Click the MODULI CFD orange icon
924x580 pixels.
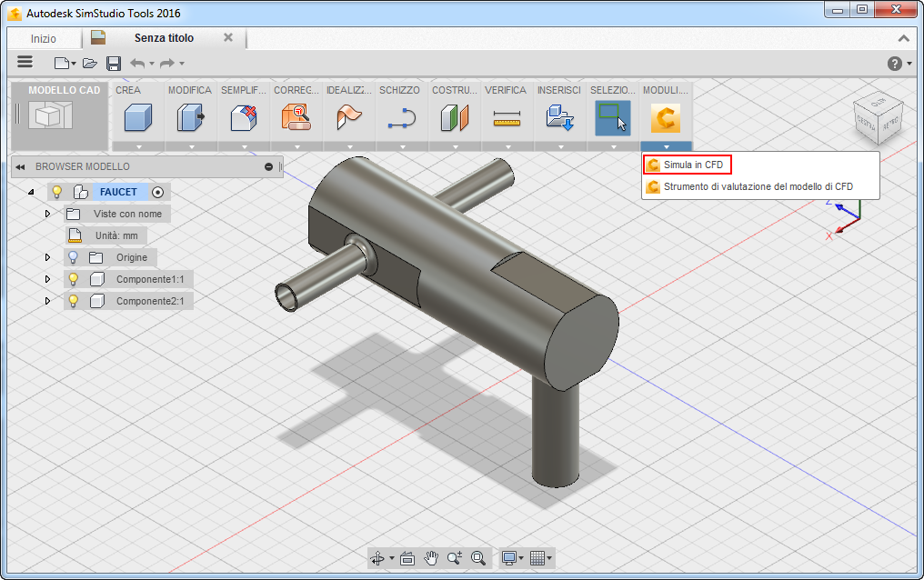coord(666,118)
